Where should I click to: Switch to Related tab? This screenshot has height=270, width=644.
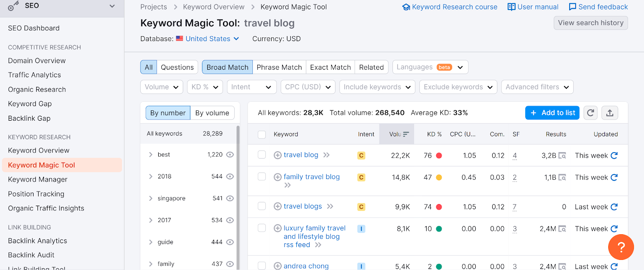372,67
